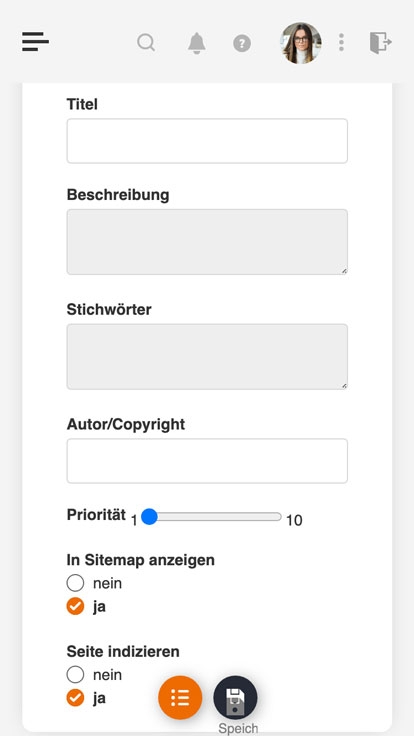414x736 pixels.
Task: Click the Priorität slider handle
Action: [149, 517]
